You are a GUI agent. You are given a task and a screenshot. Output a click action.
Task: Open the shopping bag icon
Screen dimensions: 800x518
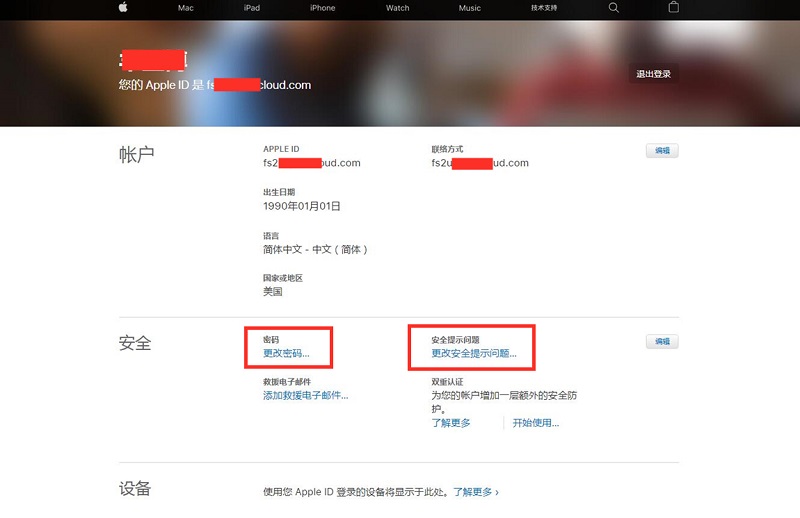(673, 7)
